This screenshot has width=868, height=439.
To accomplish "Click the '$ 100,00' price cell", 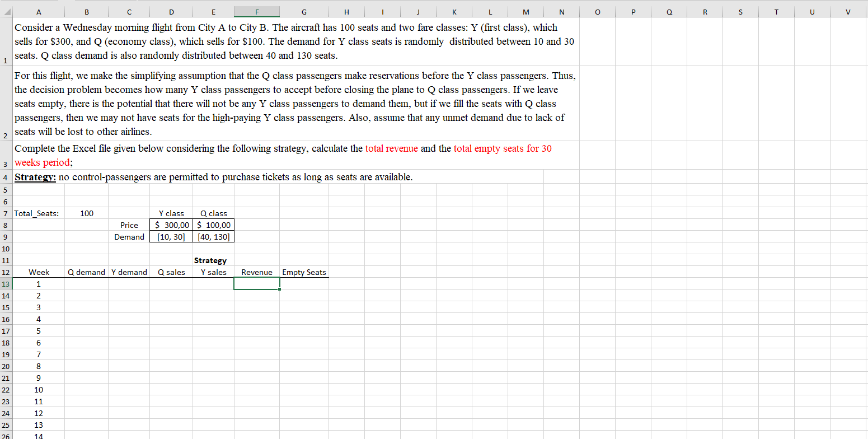I will pos(213,225).
